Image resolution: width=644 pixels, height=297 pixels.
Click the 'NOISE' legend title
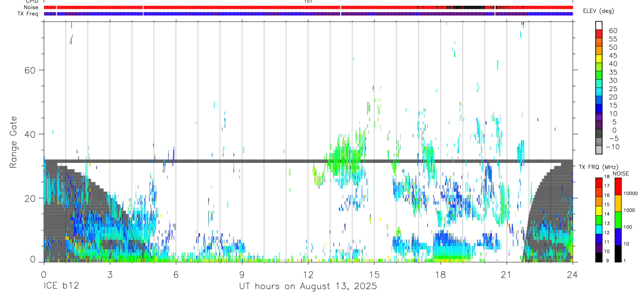coord(620,173)
